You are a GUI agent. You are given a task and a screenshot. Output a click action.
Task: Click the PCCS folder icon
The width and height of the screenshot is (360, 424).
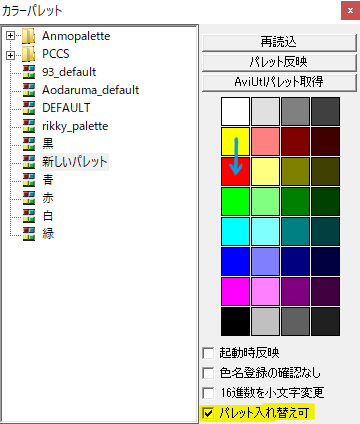[x=29, y=54]
